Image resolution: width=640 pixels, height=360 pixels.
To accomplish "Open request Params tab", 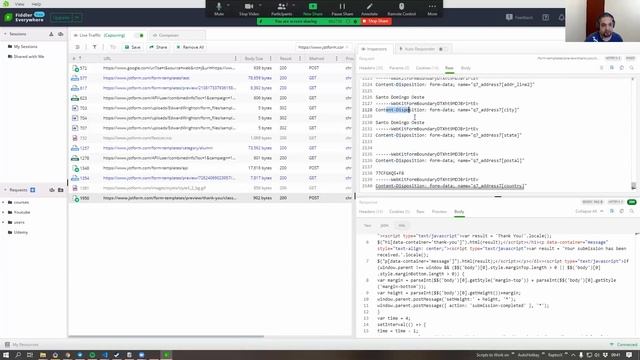I will 399,68.
